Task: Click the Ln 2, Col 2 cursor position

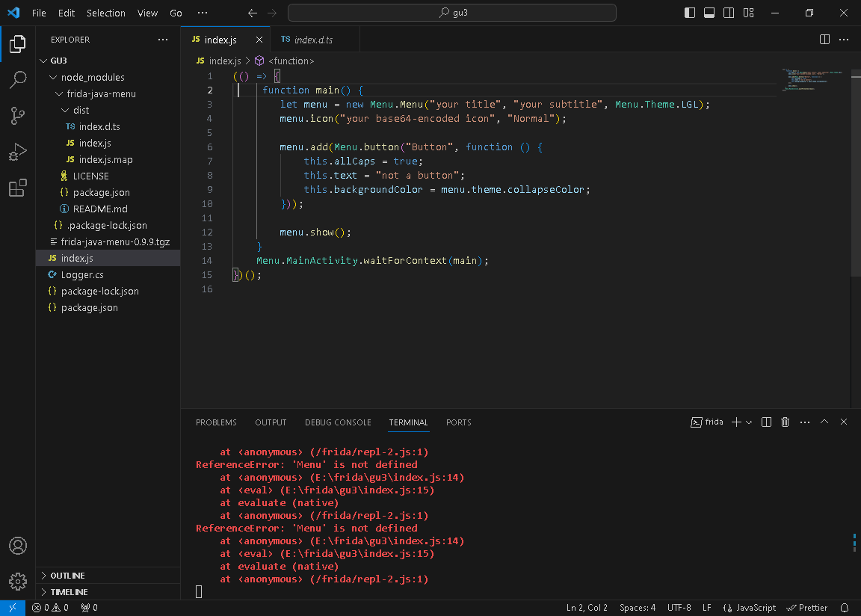Action: (x=587, y=608)
